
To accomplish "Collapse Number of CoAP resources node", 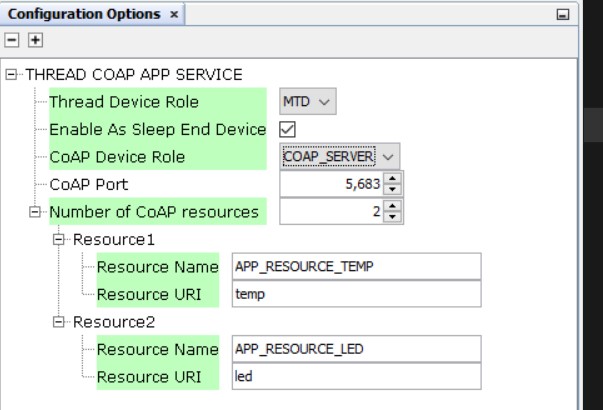I will pyautogui.click(x=35, y=212).
